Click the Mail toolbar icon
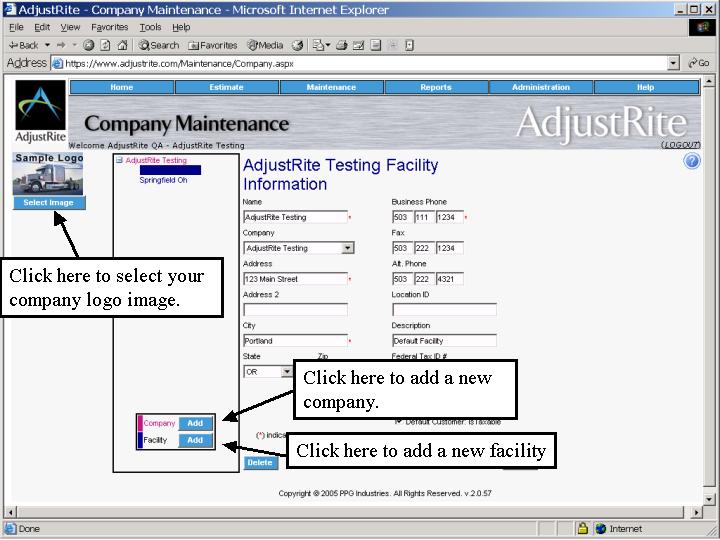 (x=318, y=45)
